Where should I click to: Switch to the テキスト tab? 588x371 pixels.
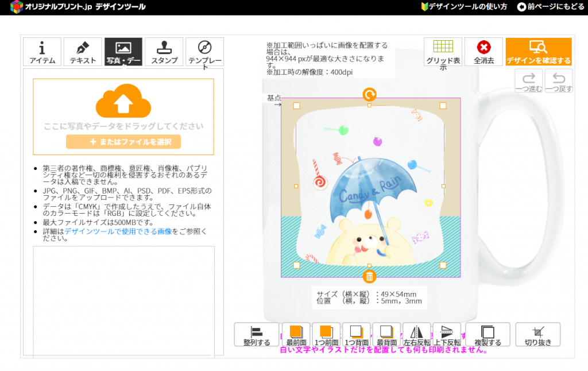83,52
